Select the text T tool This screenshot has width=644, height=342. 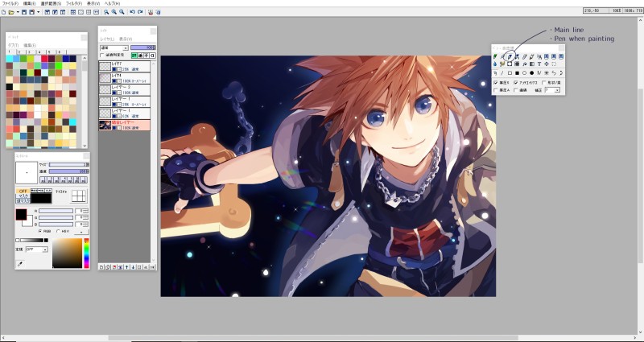(x=539, y=64)
